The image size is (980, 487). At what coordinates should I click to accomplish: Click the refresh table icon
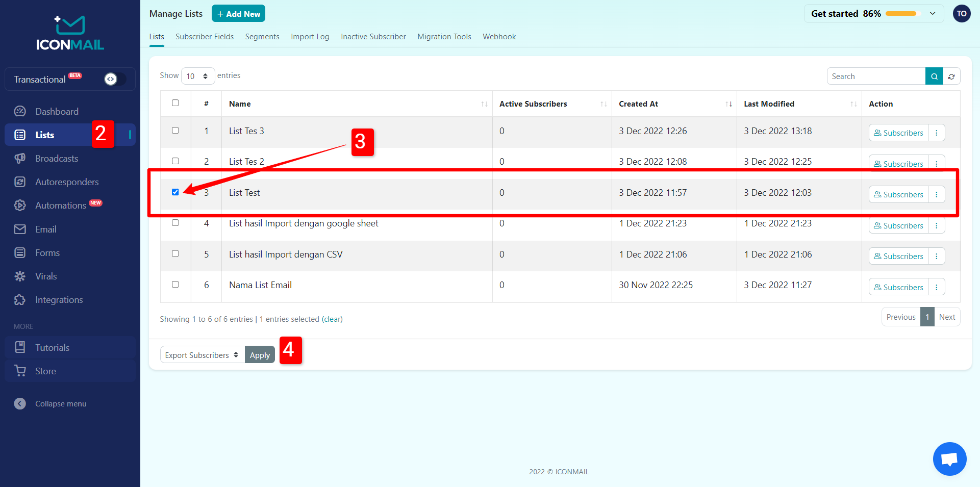951,76
